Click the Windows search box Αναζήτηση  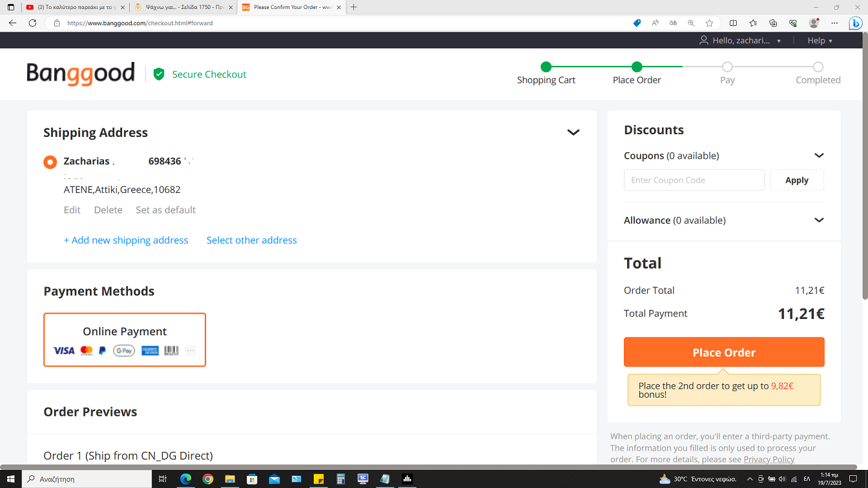click(87, 479)
